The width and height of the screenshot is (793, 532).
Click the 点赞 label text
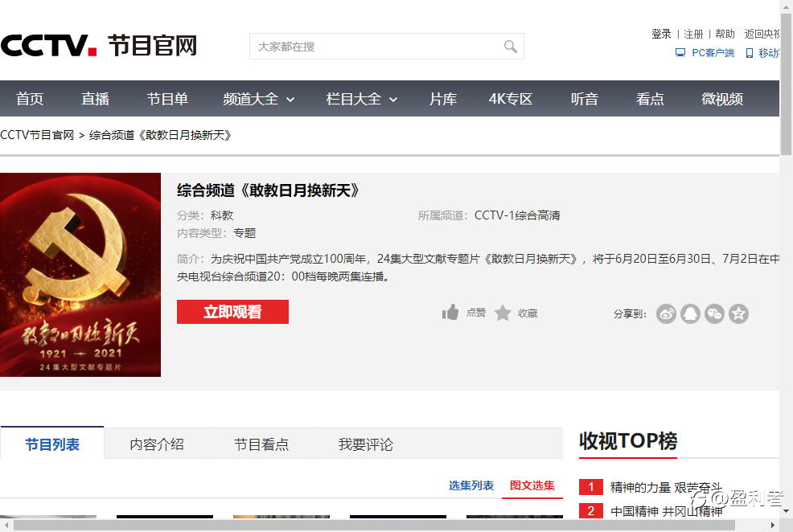click(x=476, y=313)
